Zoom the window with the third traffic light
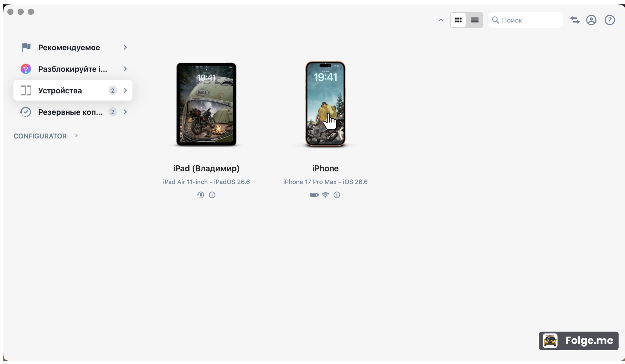Viewport: 625px width, 364px height. pyautogui.click(x=31, y=12)
